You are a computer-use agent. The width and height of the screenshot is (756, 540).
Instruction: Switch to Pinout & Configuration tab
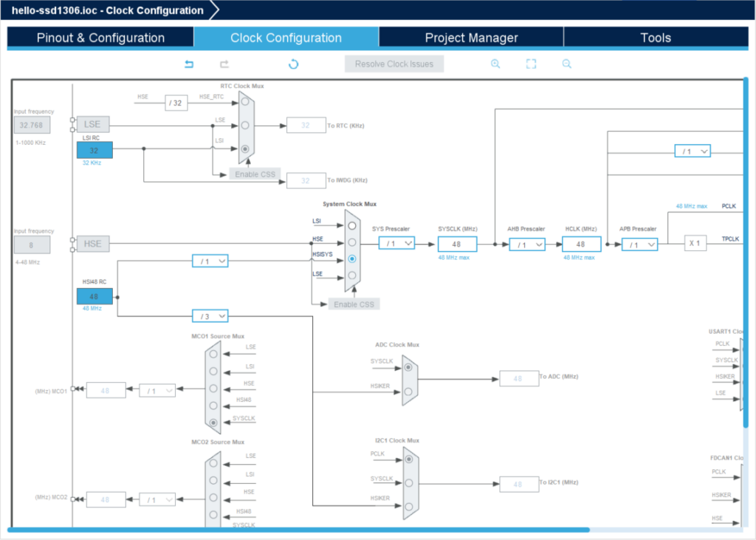tap(100, 38)
